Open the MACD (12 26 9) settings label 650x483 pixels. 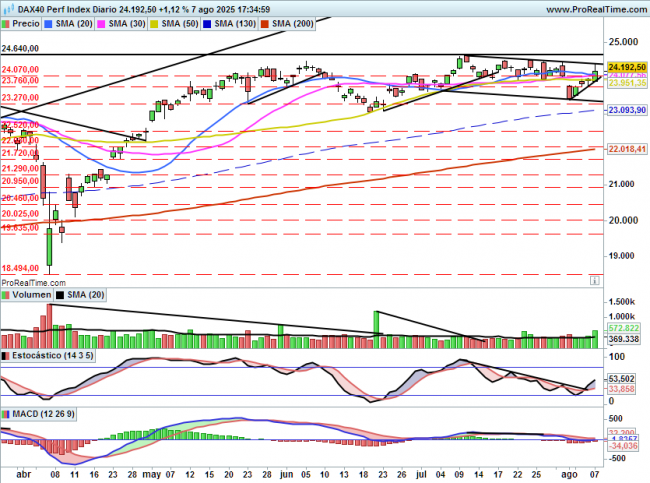(x=44, y=413)
